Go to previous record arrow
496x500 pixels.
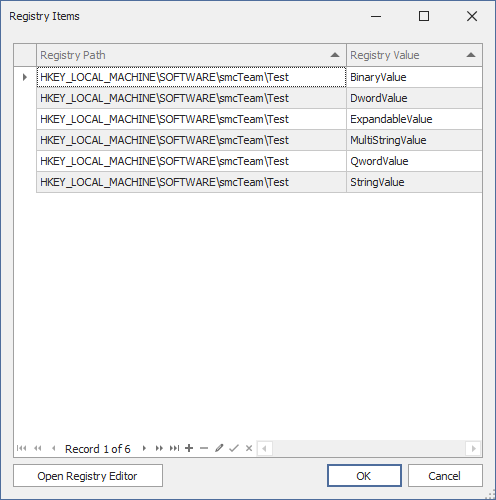[x=54, y=448]
